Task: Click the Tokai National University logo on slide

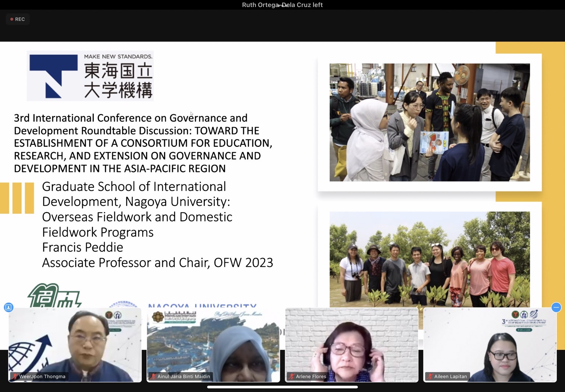Action: click(90, 76)
